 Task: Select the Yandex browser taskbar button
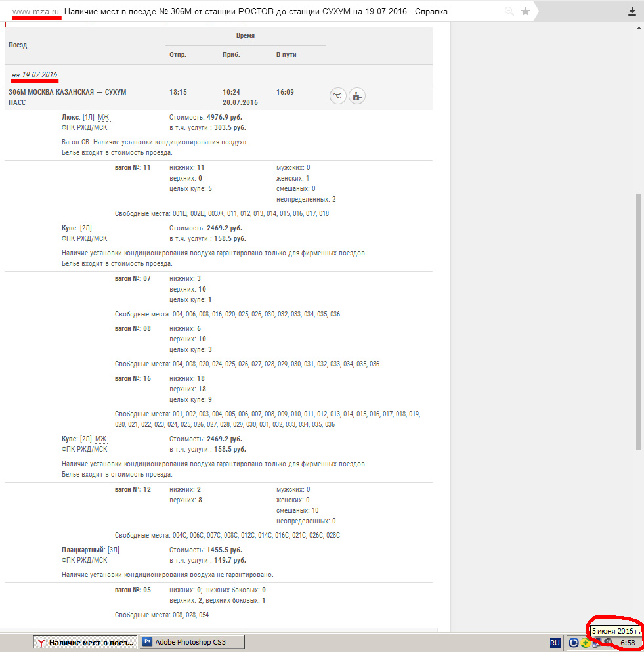coord(85,642)
